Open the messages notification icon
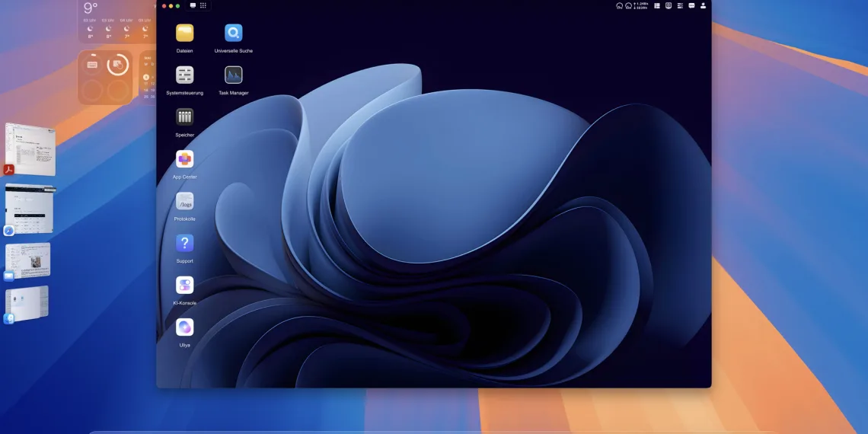 coord(691,5)
